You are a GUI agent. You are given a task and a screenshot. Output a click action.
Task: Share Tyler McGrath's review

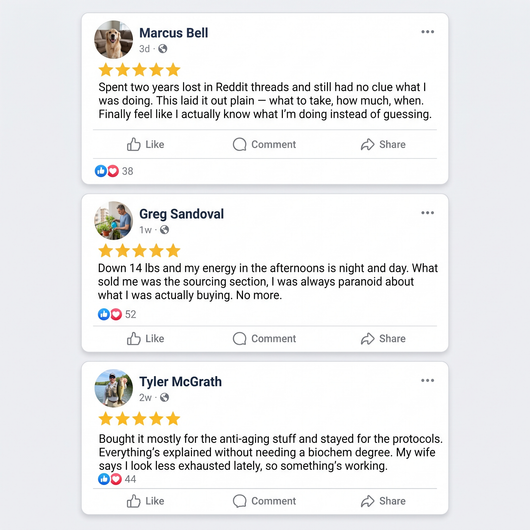pyautogui.click(x=383, y=501)
